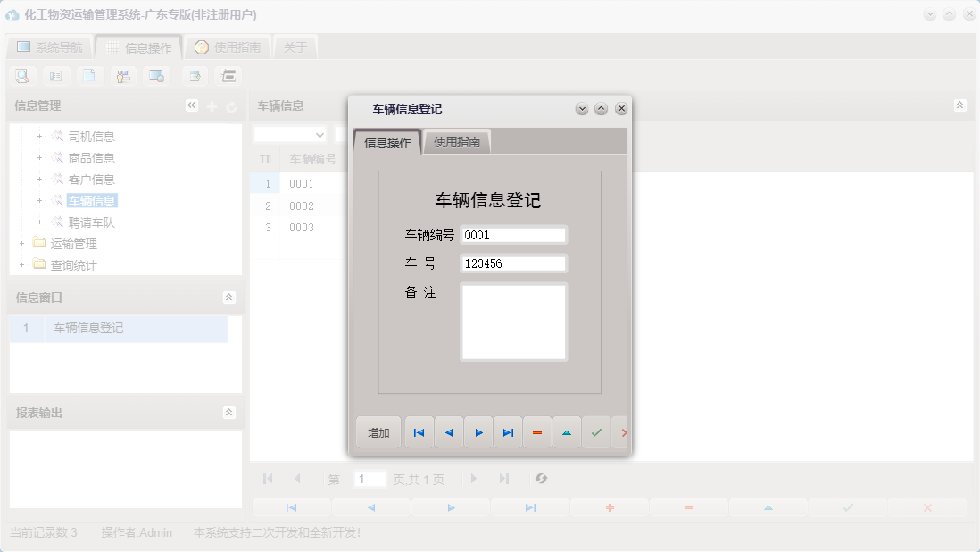Click the plus icon in the 信息管理 panel header
Screen dimensions: 980x552
coord(212,105)
